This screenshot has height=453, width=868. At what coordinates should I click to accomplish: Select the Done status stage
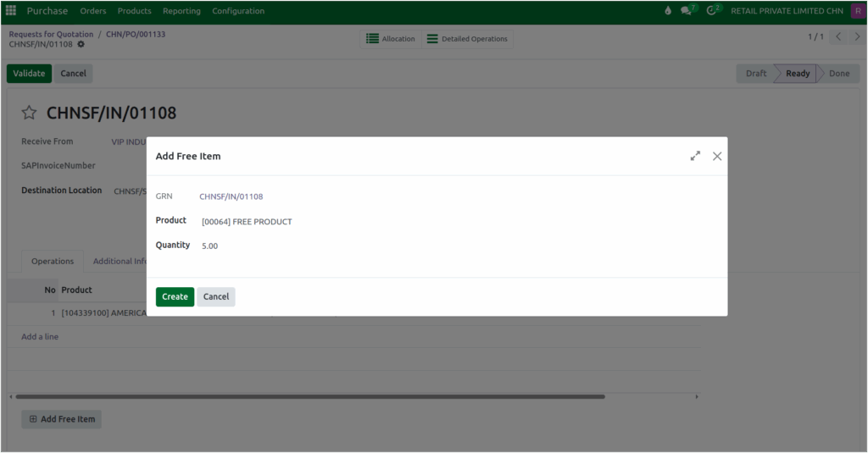click(839, 74)
